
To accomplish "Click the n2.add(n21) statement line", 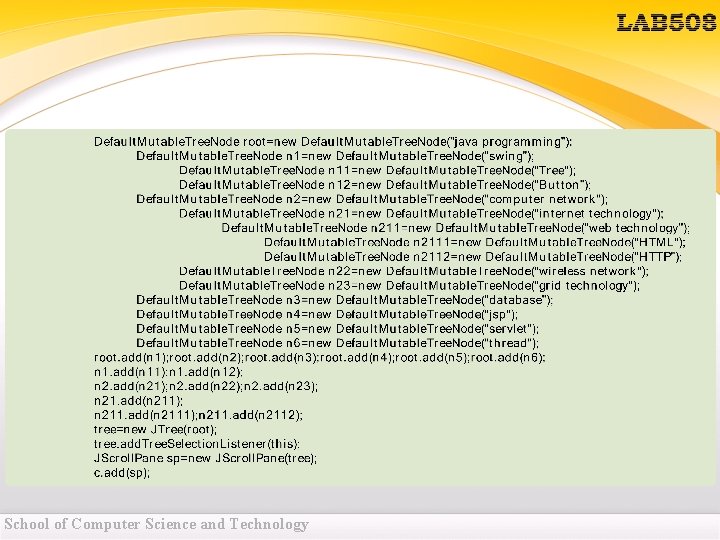I will tap(206, 386).
